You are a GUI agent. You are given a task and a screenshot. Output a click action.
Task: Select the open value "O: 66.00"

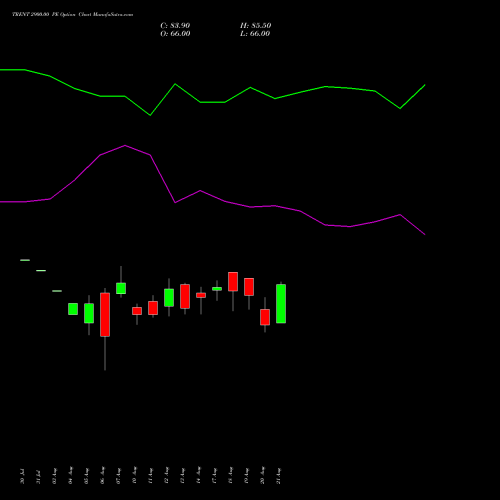click(175, 34)
